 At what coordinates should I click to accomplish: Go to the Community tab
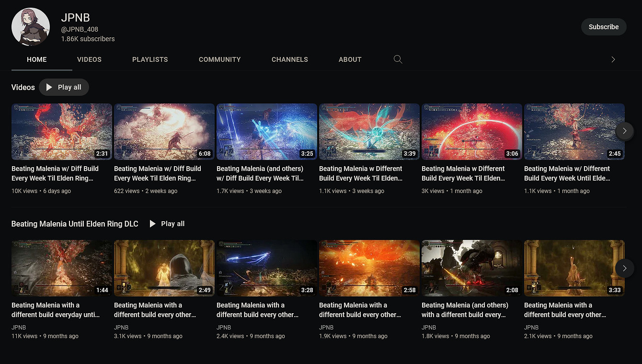[x=219, y=59]
